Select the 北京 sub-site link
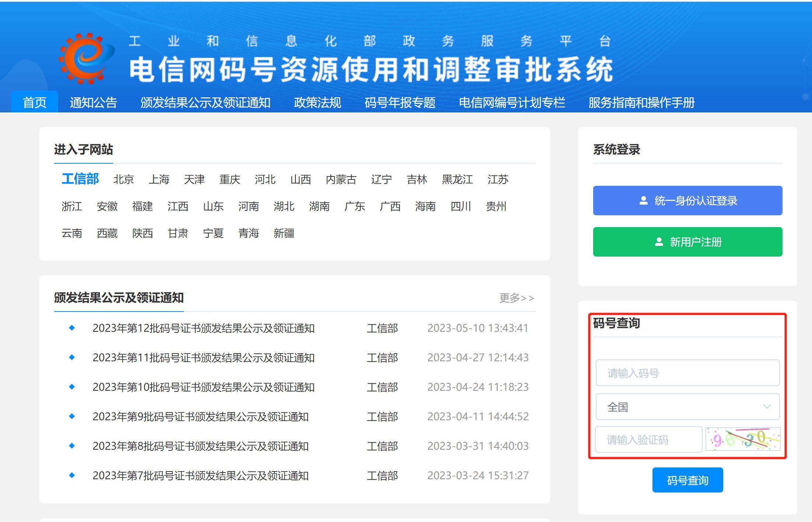 [x=123, y=180]
